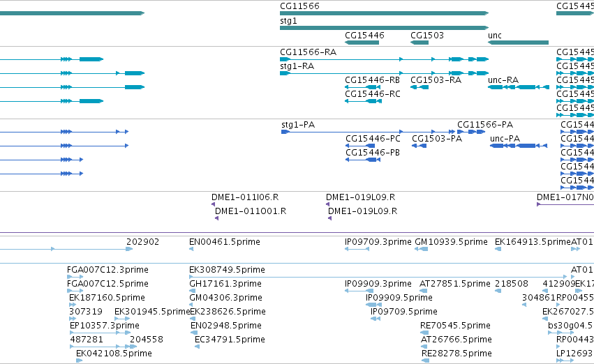
Task: Click the CG11566-RA transcript label
Action: [x=308, y=52]
